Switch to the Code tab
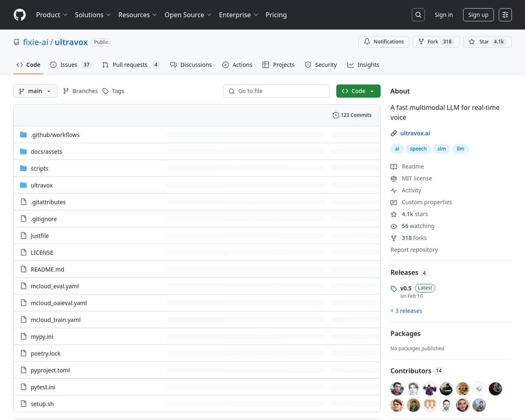This screenshot has height=420, width=525. 29,65
